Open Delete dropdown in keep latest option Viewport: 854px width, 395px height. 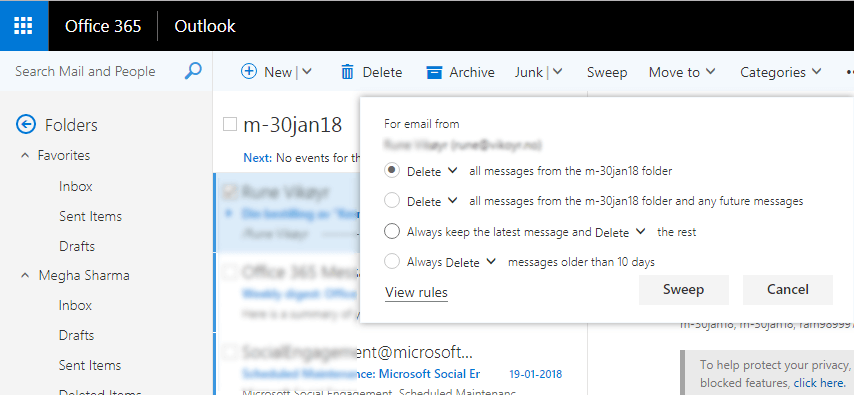tap(640, 232)
